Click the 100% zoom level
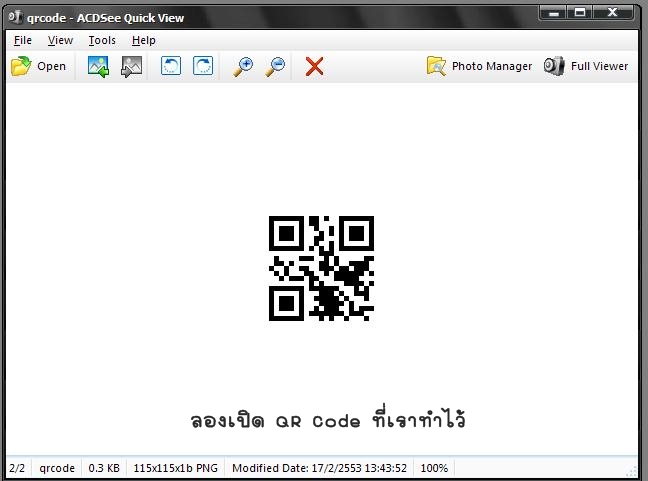Screen dimensions: 648x481 [x=434, y=468]
